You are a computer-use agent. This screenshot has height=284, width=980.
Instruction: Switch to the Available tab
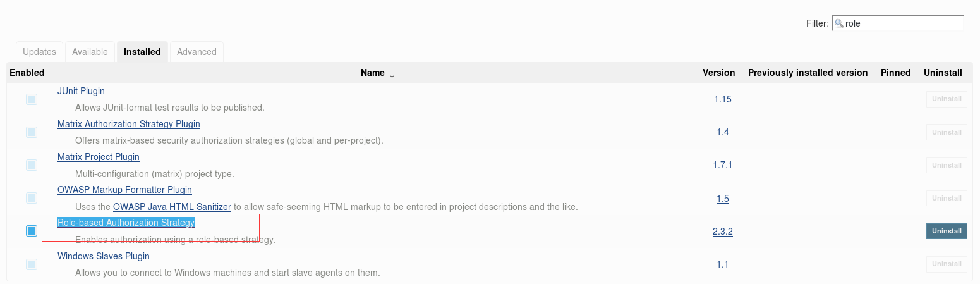point(90,52)
